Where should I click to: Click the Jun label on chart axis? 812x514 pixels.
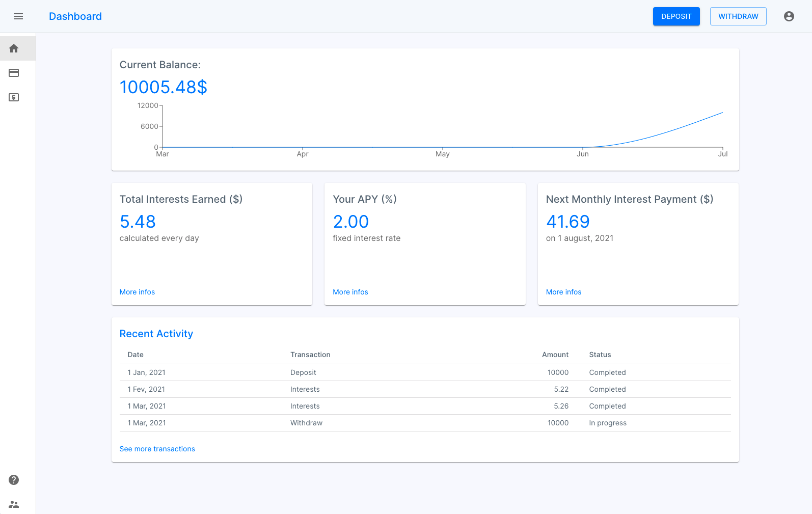[583, 154]
